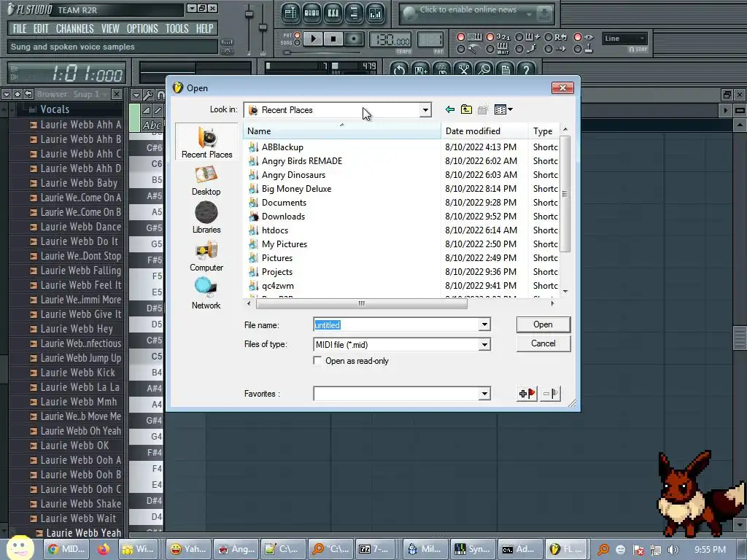Select Computer in the places bar
Viewport: 747px width, 560px height.
pos(206,256)
